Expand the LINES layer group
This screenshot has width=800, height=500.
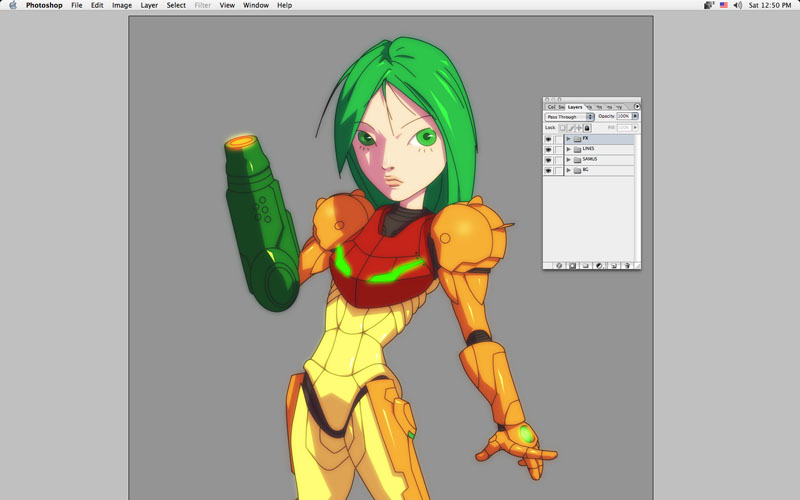568,149
